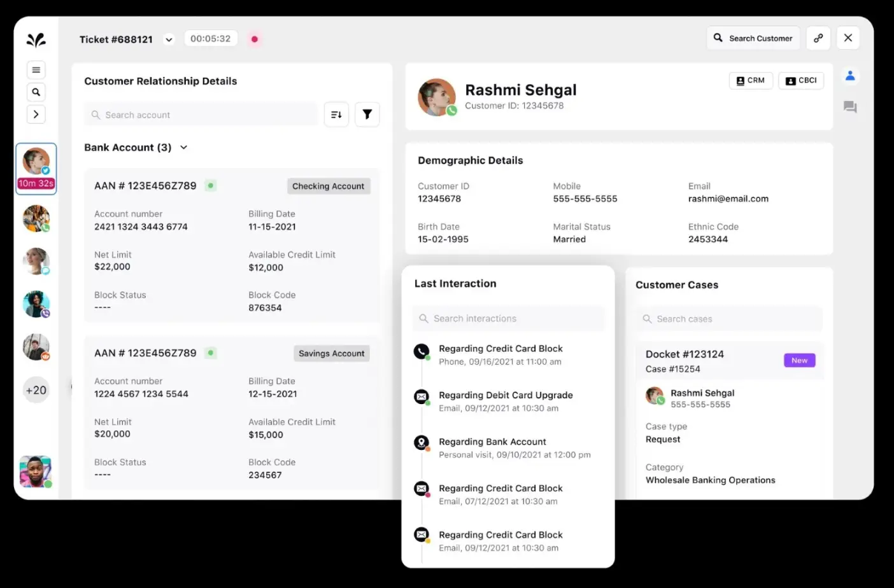The width and height of the screenshot is (894, 588).
Task: View customer profile via the blue person icon
Action: (850, 75)
